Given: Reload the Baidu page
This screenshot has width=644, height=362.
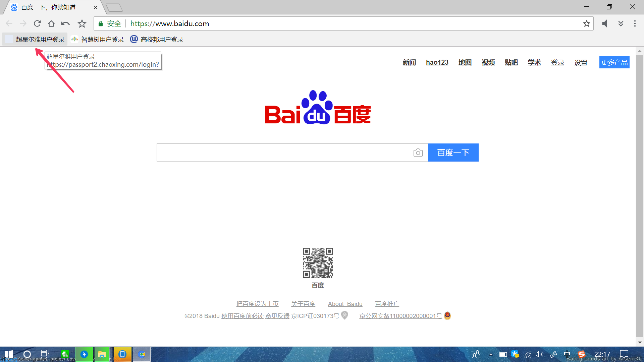Looking at the screenshot, I should [37, 23].
